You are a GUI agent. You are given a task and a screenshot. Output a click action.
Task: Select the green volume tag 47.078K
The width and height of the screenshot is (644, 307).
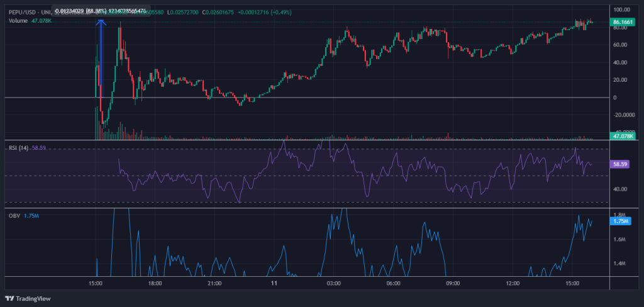tap(622, 136)
